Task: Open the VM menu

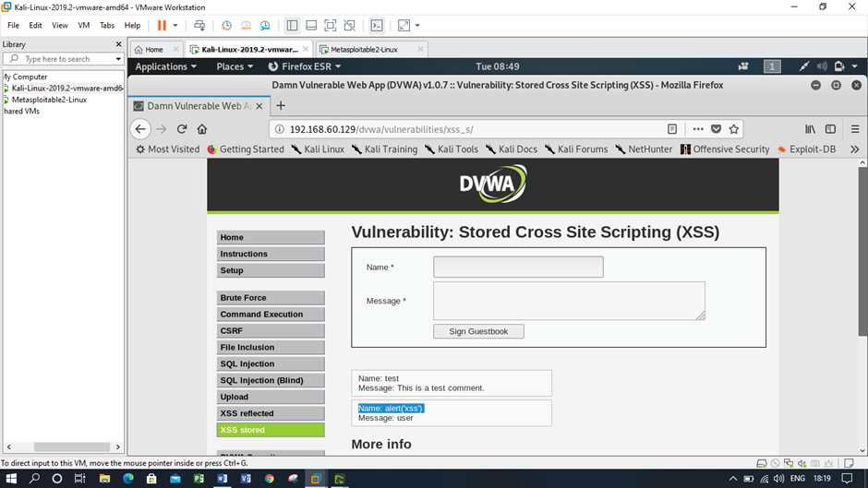Action: [84, 26]
